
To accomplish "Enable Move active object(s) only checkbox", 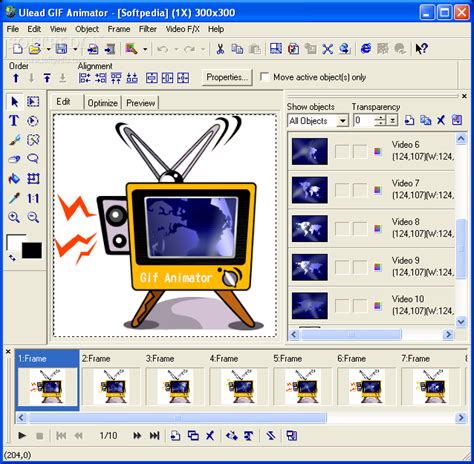I will pos(264,77).
